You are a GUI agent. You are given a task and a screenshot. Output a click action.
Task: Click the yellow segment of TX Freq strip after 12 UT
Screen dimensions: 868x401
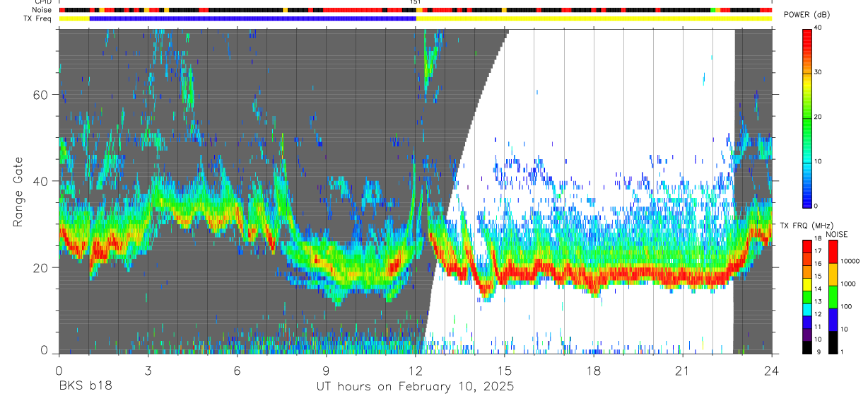point(594,18)
